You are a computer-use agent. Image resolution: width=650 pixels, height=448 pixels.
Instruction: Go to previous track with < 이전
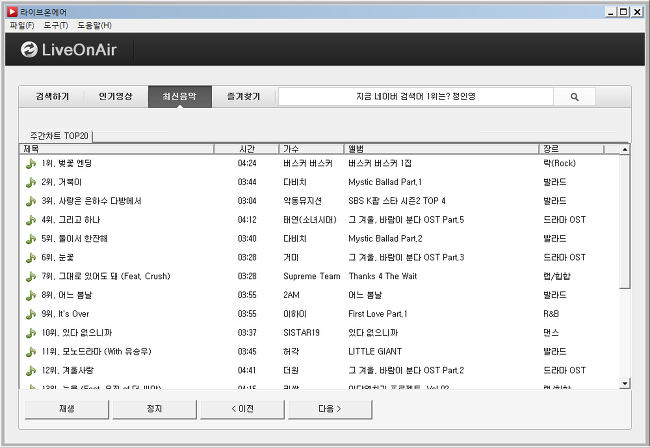(x=242, y=409)
